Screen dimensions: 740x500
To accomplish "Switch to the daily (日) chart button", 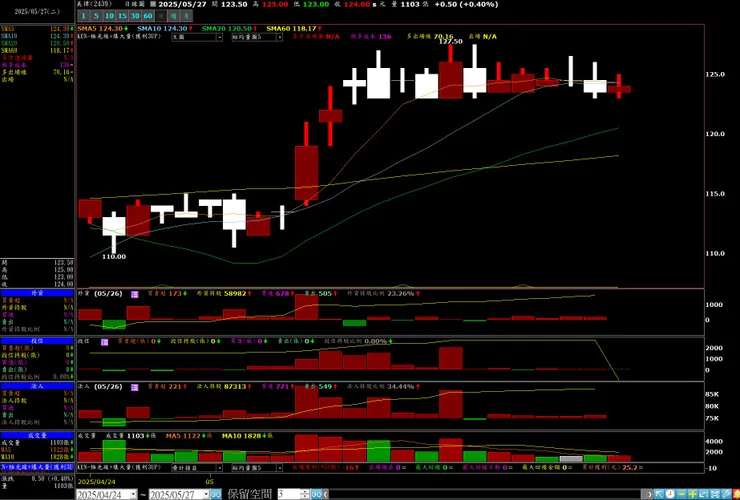I will [161, 16].
